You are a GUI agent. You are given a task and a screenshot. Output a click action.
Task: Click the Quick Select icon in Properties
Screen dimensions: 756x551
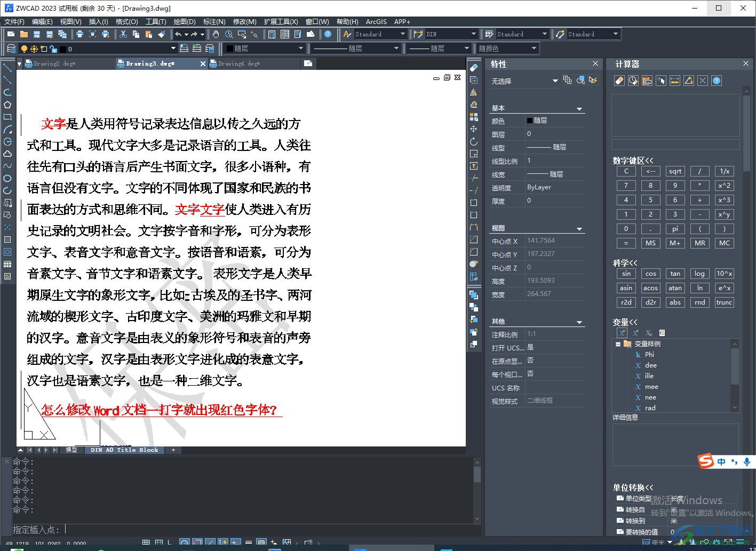coord(593,80)
